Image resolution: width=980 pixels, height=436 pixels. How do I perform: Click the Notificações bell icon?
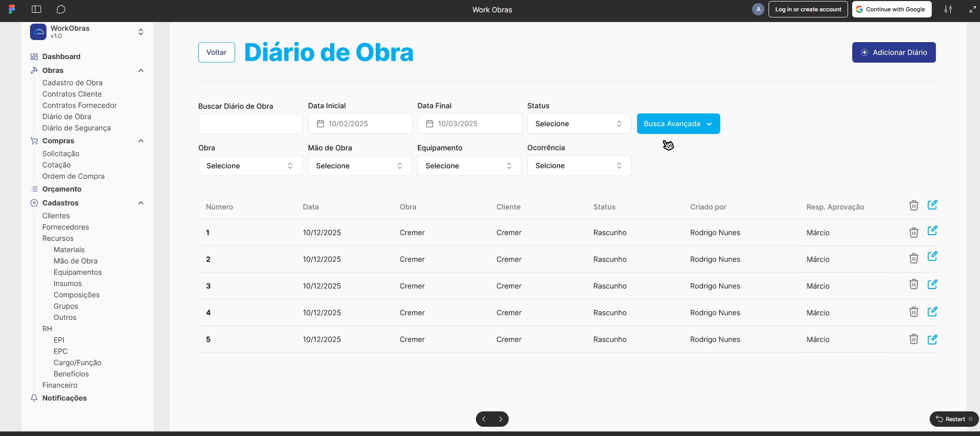34,398
